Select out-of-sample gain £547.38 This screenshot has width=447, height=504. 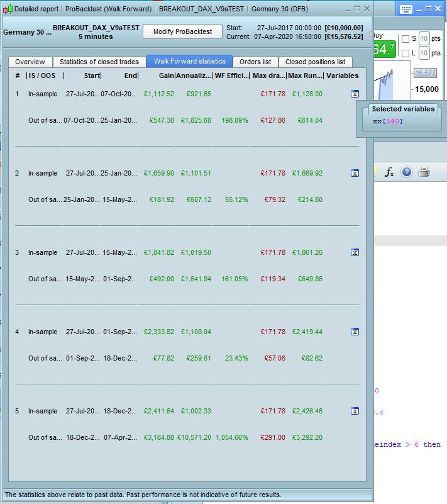pos(162,120)
